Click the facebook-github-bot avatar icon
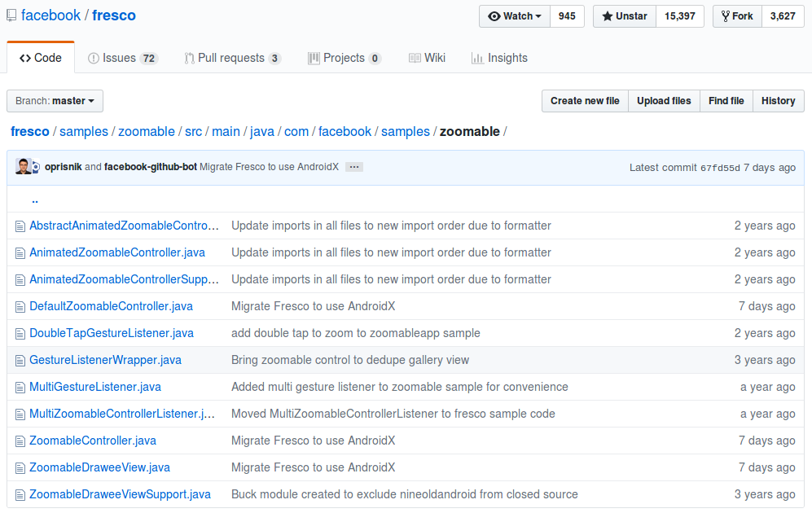Image resolution: width=812 pixels, height=513 pixels. tap(36, 167)
